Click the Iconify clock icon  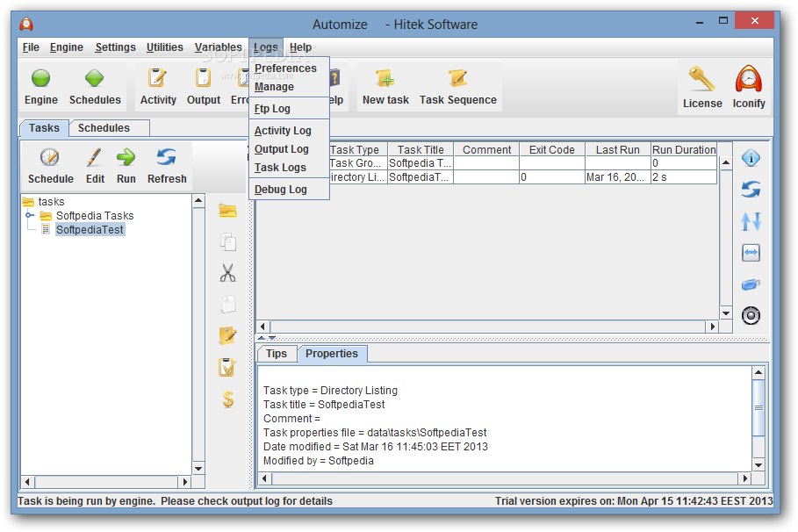click(x=748, y=79)
